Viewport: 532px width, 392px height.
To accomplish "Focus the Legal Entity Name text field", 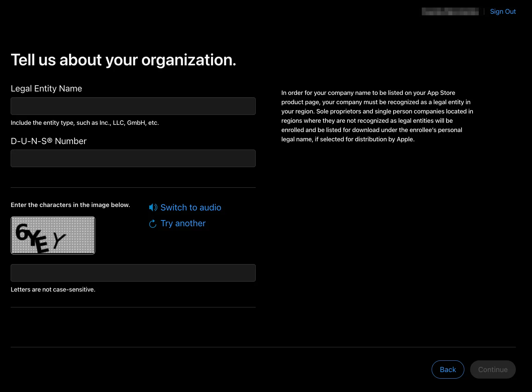I will (133, 106).
